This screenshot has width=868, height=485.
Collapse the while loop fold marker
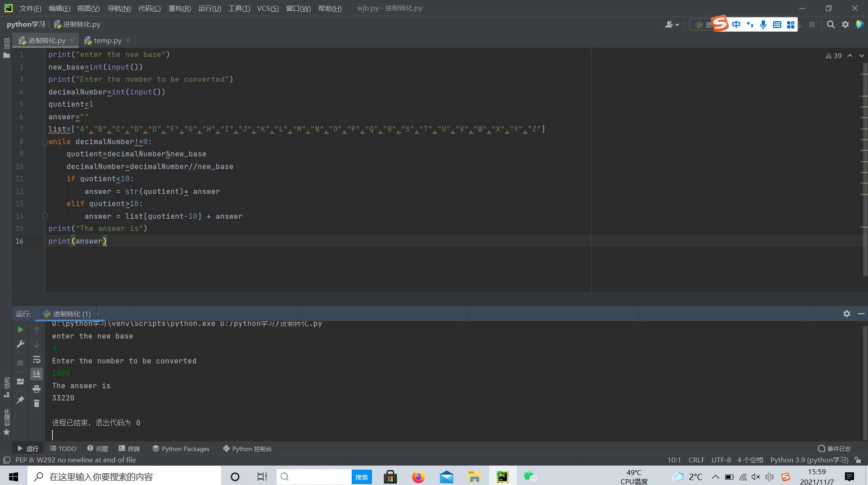click(45, 142)
